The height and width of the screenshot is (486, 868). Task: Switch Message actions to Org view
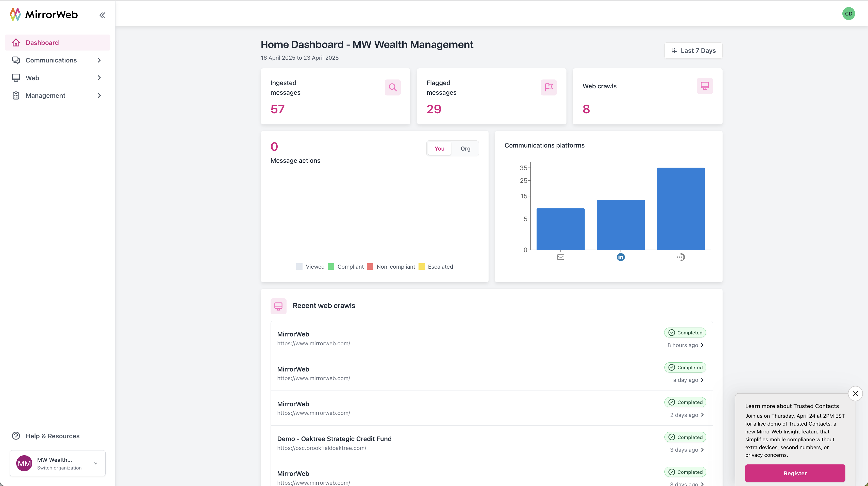465,149
